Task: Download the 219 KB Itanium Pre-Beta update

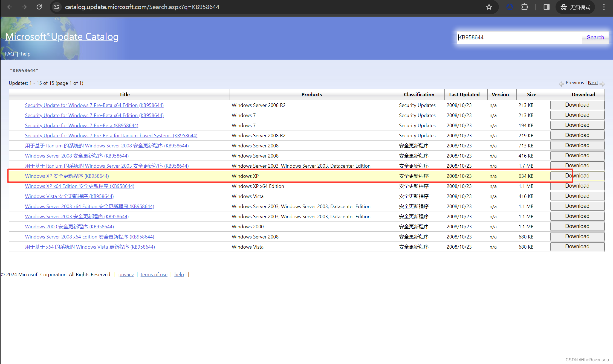Action: click(x=577, y=135)
